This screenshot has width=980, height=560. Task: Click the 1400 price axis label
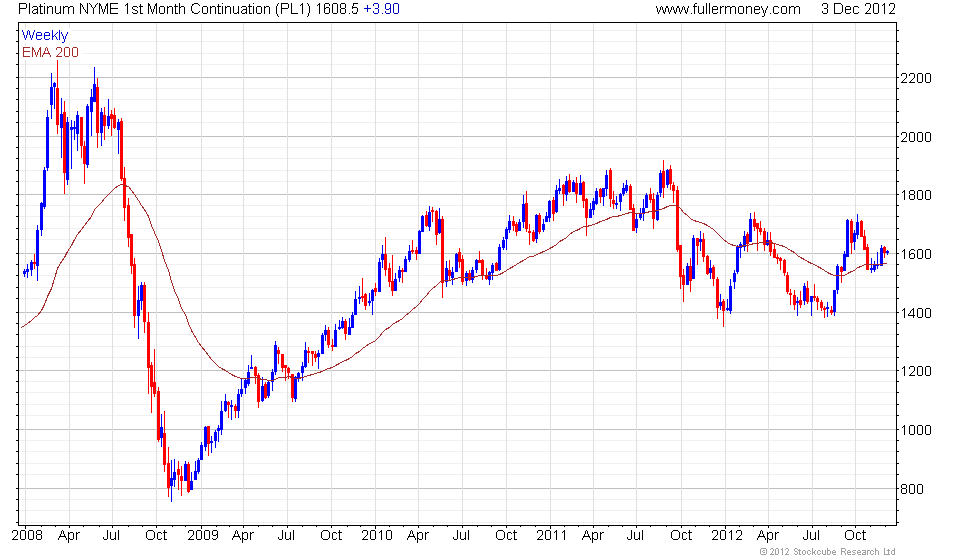point(916,312)
